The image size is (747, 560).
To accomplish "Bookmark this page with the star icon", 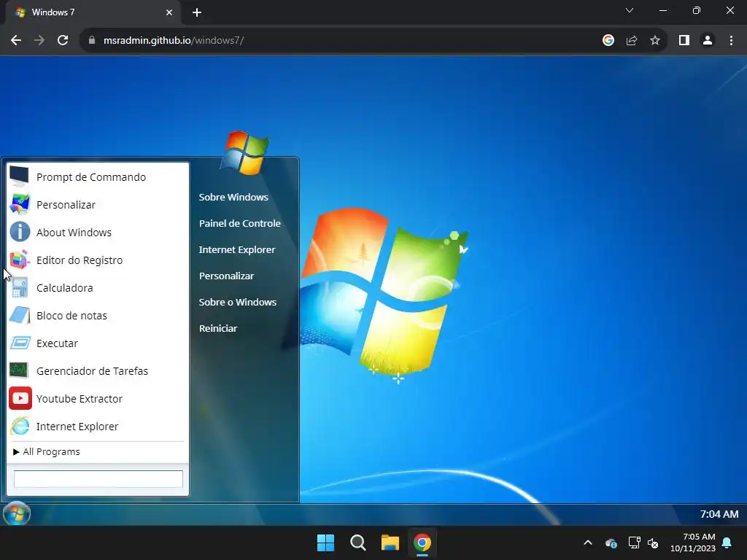I will (655, 41).
